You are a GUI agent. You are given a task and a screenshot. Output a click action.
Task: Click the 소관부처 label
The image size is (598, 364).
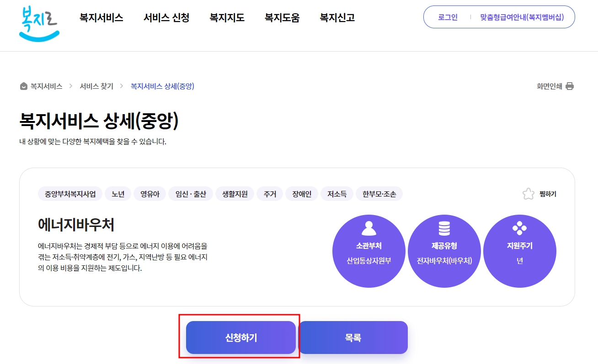point(368,246)
